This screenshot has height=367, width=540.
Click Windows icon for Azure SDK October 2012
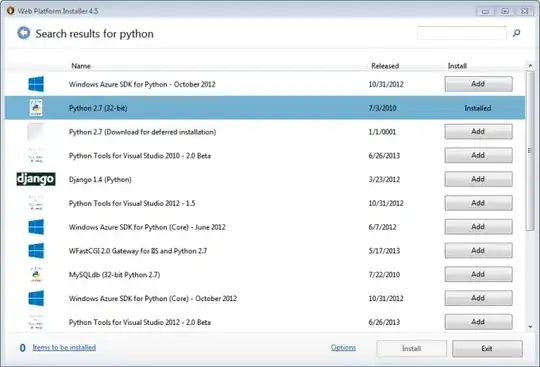pos(36,84)
